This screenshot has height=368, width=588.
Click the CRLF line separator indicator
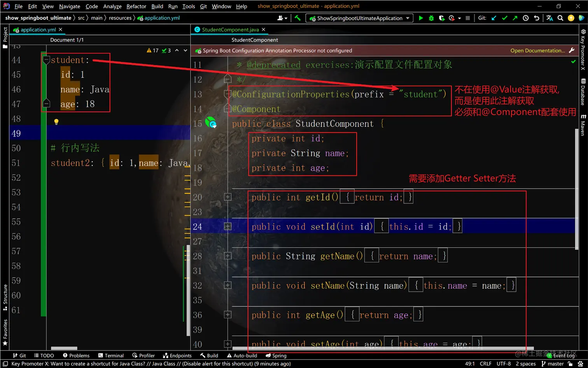tap(486, 364)
